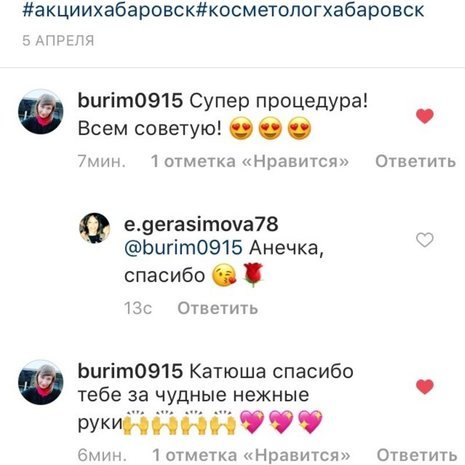Reply to the "Катюша спасибо" comment
Viewport: 465px width, 465px height.
tap(417, 455)
